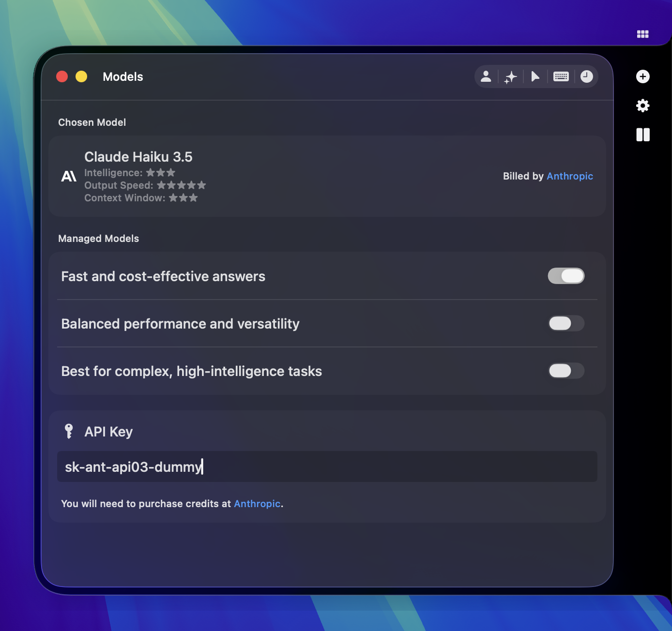Click the Models window title

[123, 76]
